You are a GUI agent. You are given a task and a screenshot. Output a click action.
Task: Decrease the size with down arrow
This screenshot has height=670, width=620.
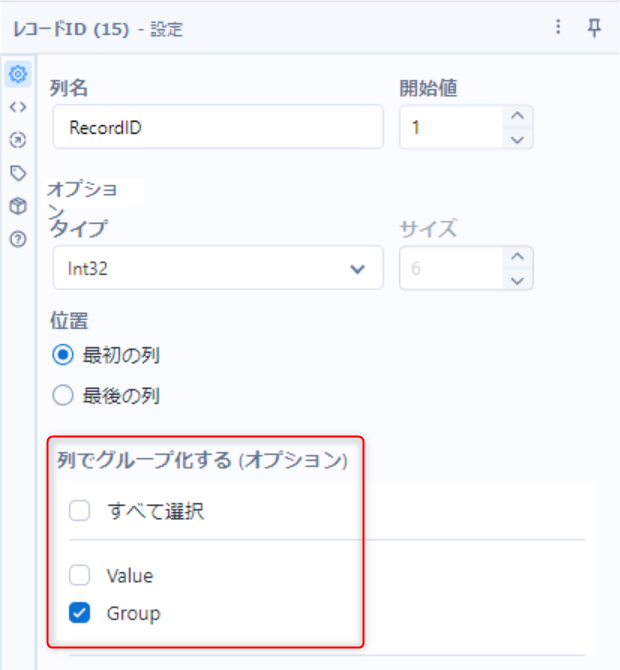[x=517, y=280]
